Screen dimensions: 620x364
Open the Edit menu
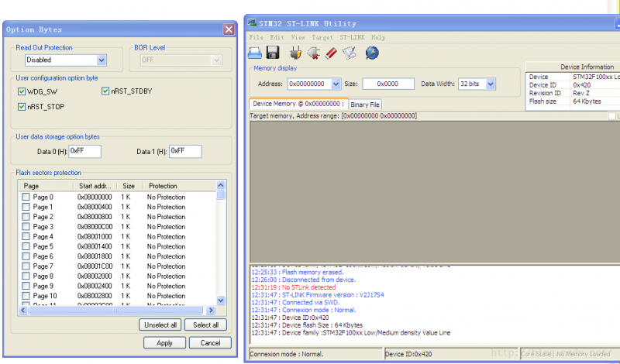(x=277, y=37)
